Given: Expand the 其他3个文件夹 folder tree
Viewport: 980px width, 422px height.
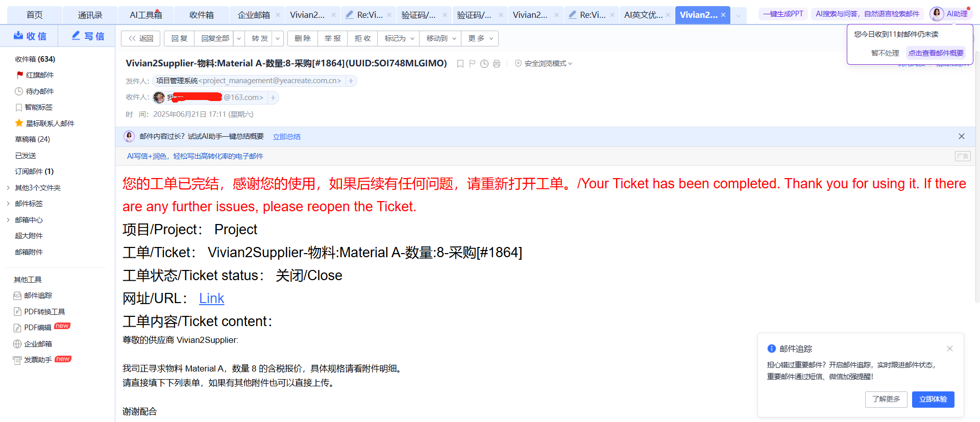Looking at the screenshot, I should [x=8, y=188].
